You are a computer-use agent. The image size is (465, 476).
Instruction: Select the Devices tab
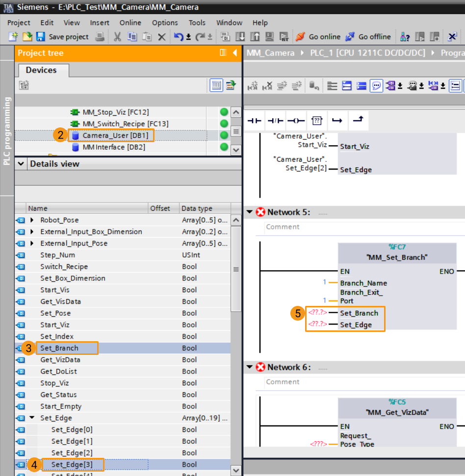(x=41, y=70)
